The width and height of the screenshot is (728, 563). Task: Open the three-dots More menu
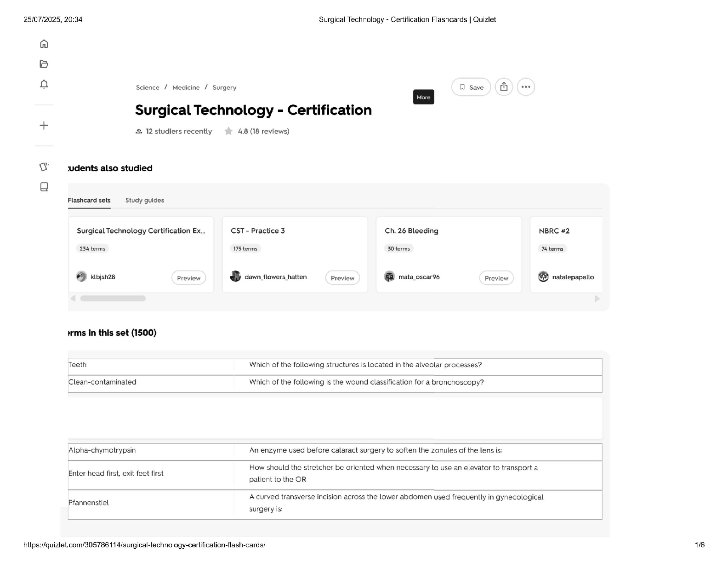(526, 87)
